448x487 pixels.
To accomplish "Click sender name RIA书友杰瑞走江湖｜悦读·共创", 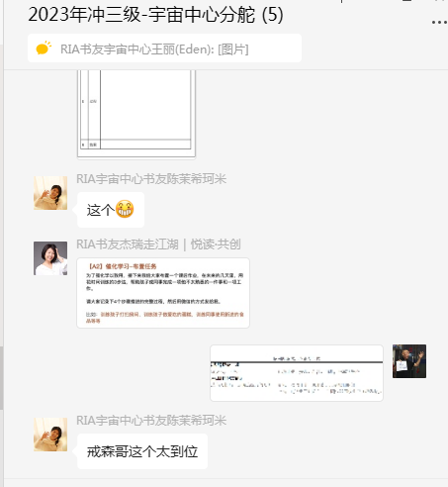I will tap(158, 244).
